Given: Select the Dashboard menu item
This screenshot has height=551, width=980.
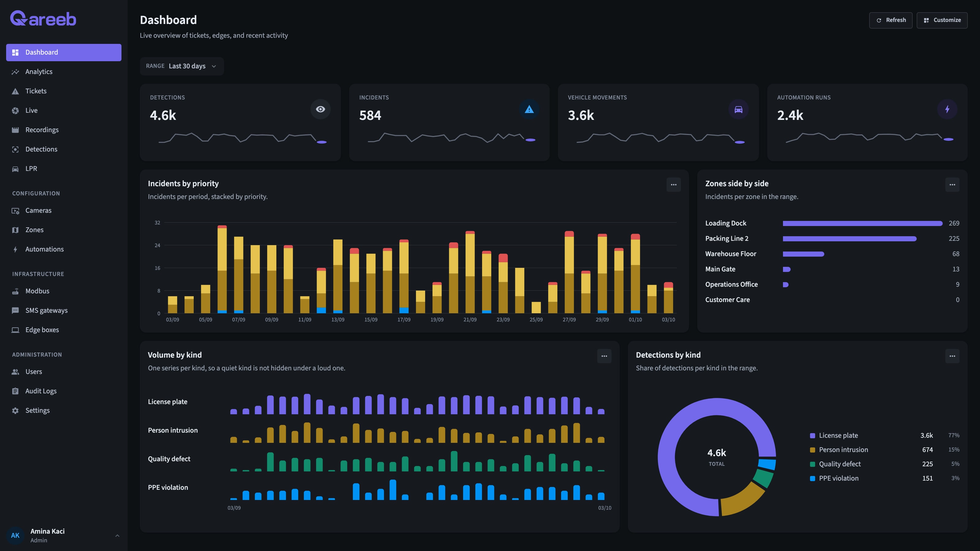Looking at the screenshot, I should pyautogui.click(x=63, y=52).
